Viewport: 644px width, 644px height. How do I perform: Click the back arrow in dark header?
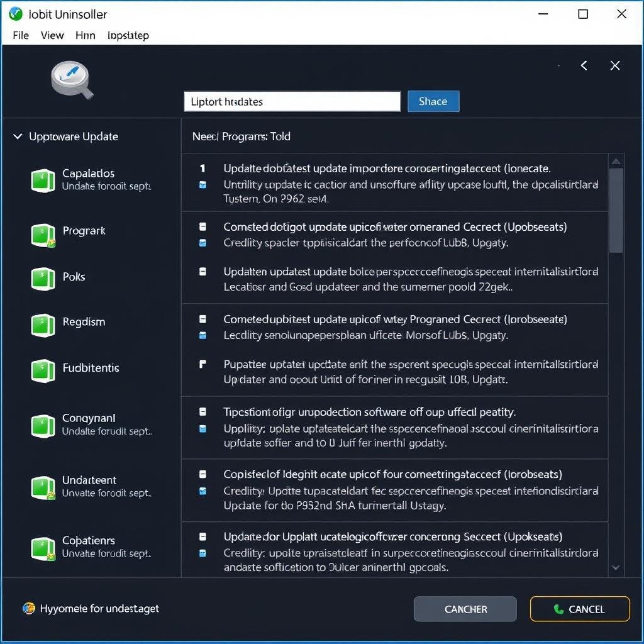point(584,65)
